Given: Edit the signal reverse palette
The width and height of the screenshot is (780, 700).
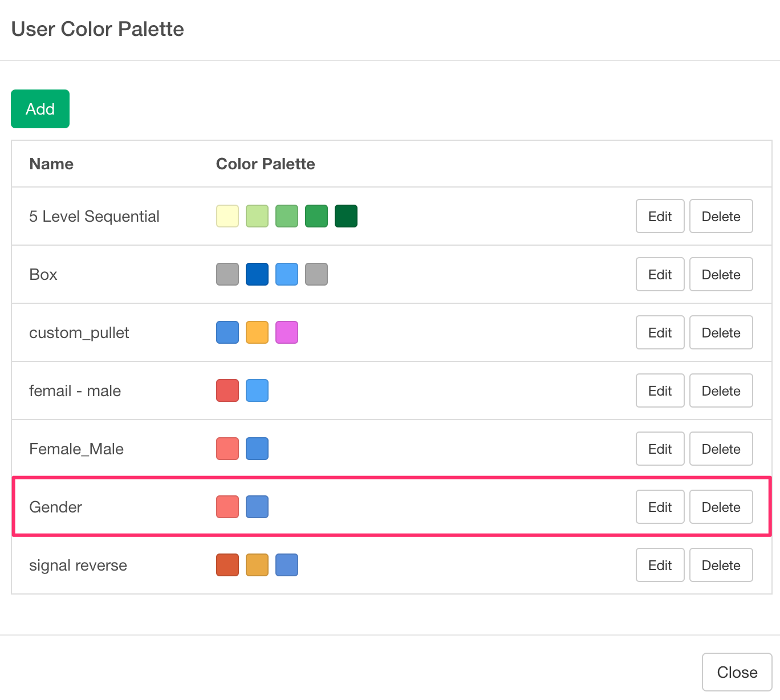Looking at the screenshot, I should click(x=660, y=565).
